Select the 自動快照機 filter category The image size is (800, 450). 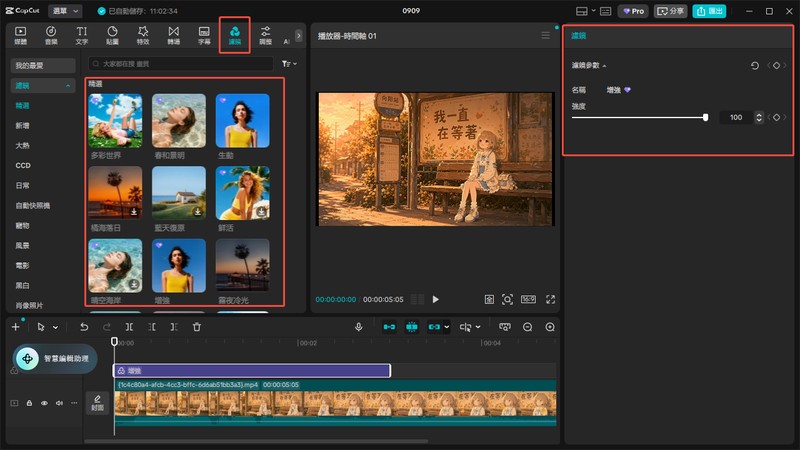click(x=33, y=205)
